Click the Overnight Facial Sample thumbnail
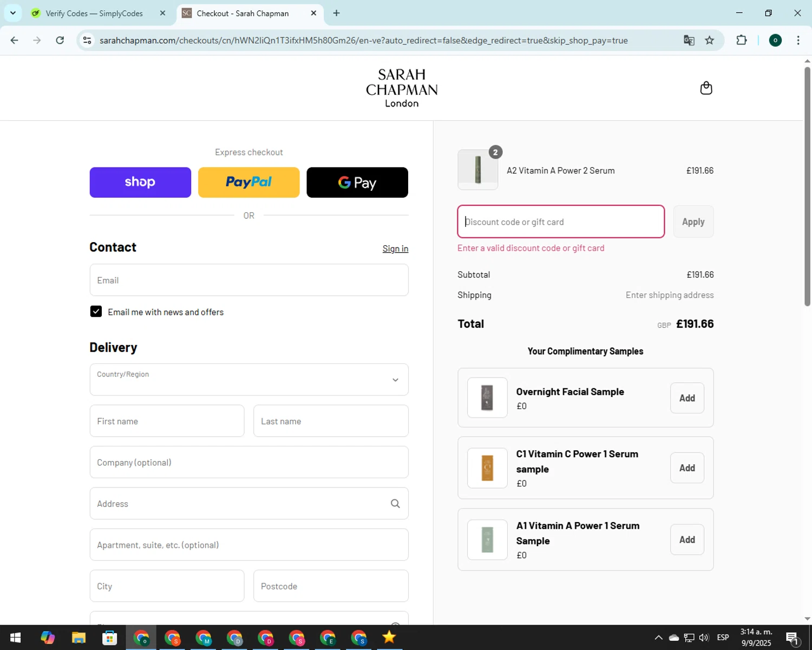812x650 pixels. pyautogui.click(x=487, y=398)
